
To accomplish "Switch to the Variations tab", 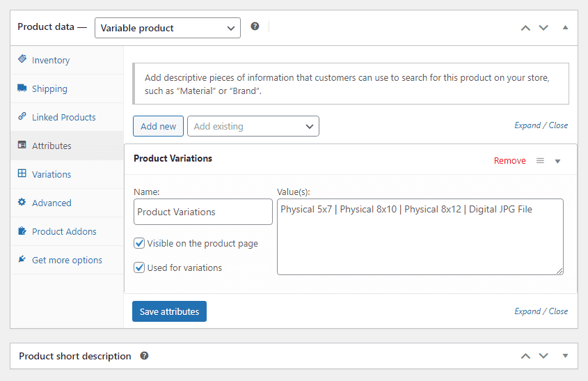I will pos(67,174).
